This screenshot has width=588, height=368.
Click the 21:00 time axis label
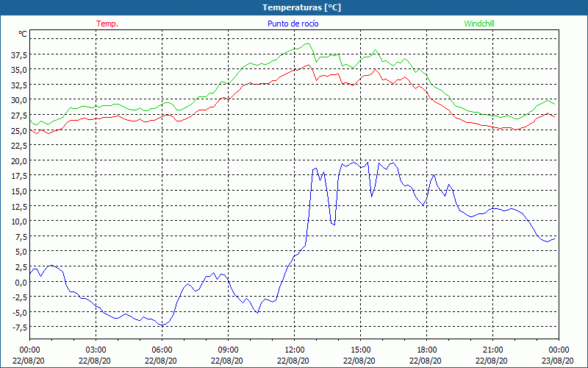492,350
